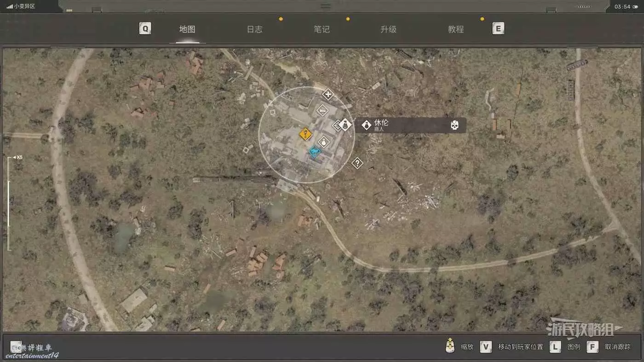Select the blue player position marker
Image resolution: width=644 pixels, height=362 pixels.
point(315,151)
